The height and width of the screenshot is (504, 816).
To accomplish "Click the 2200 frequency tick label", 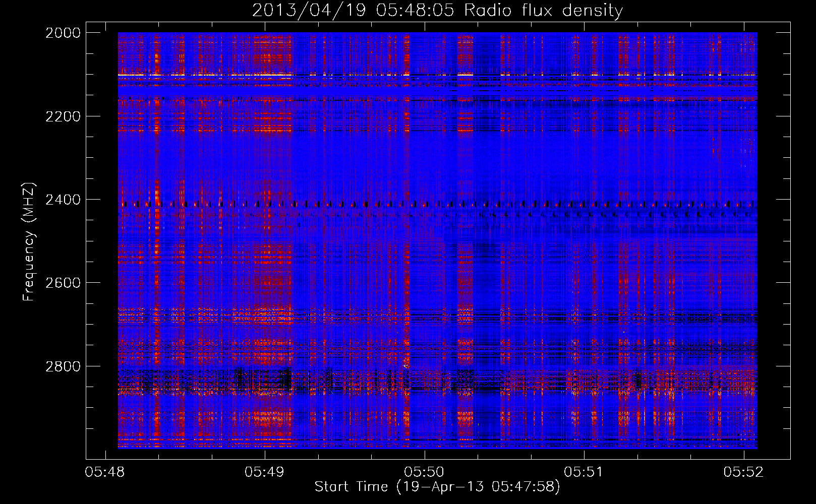I will pyautogui.click(x=63, y=116).
